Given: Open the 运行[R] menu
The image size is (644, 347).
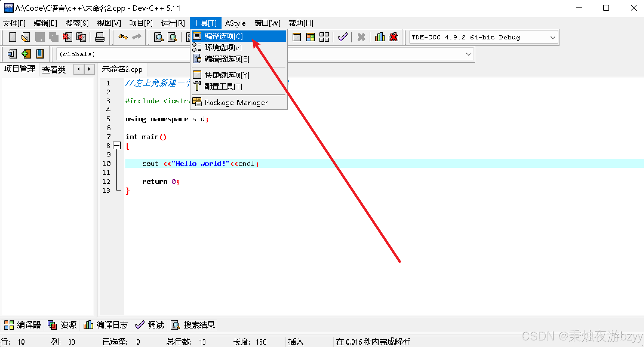Looking at the screenshot, I should pos(173,23).
